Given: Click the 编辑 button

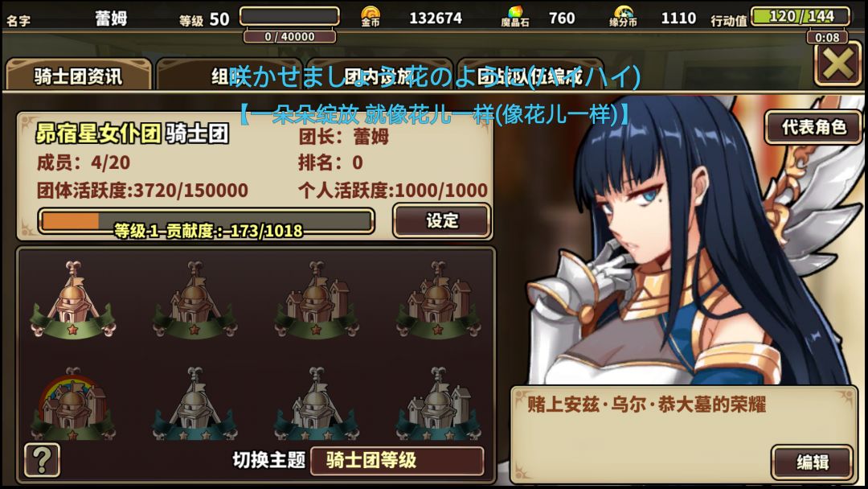Looking at the screenshot, I should [812, 462].
